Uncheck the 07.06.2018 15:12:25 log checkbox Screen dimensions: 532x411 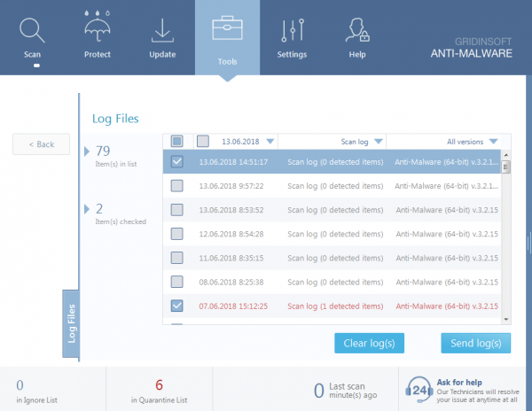click(x=176, y=306)
